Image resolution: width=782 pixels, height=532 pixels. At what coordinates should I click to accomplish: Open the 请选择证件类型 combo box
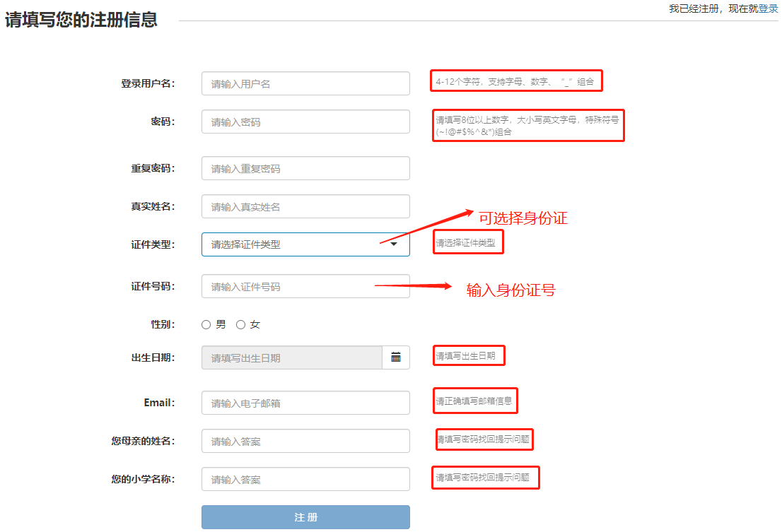pos(297,244)
